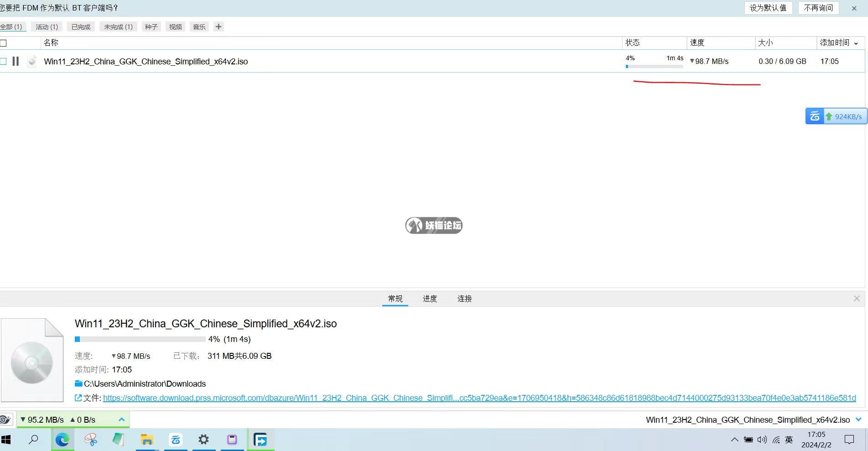
Task: Click the green upload arrow on floating widget
Action: click(x=829, y=116)
